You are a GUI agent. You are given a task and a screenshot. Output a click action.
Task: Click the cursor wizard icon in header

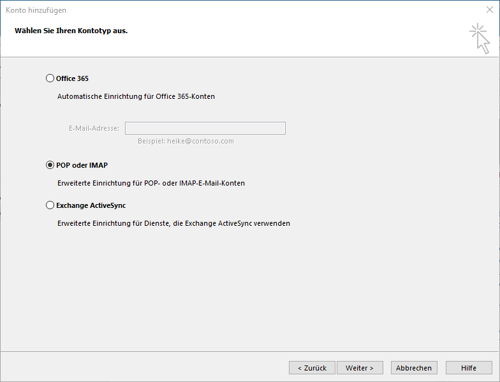pos(480,38)
